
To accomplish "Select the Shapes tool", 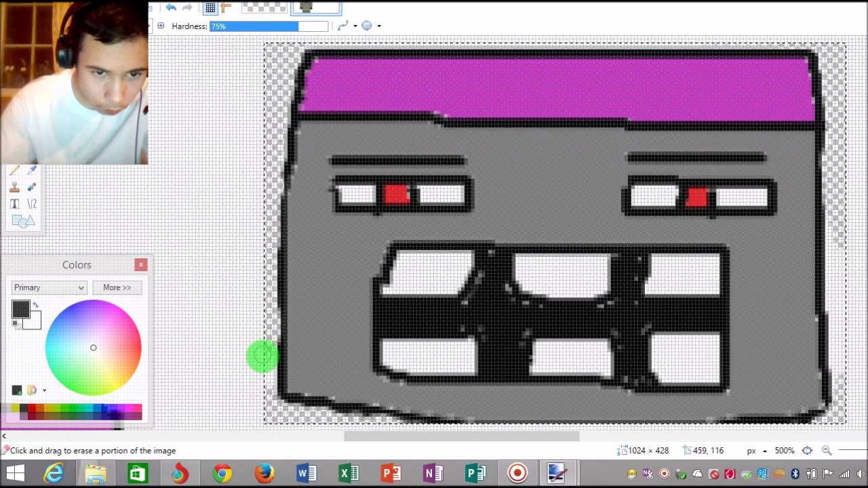I will [x=22, y=221].
